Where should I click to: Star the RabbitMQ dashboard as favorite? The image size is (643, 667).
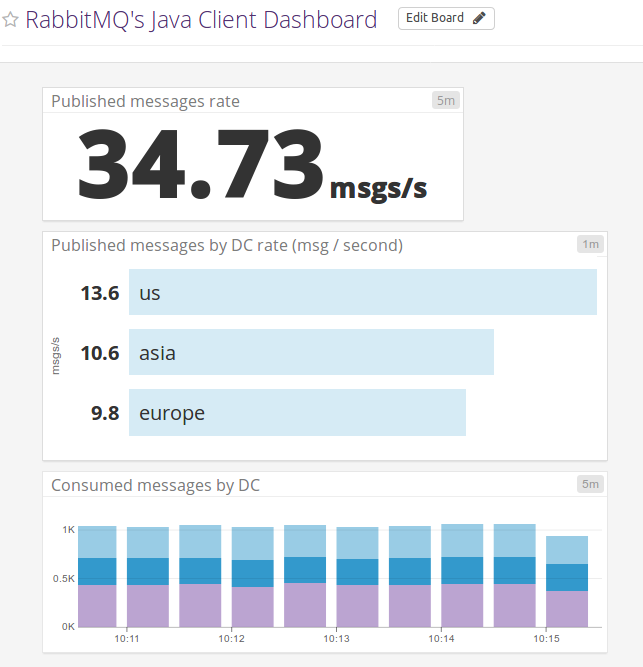click(11, 20)
